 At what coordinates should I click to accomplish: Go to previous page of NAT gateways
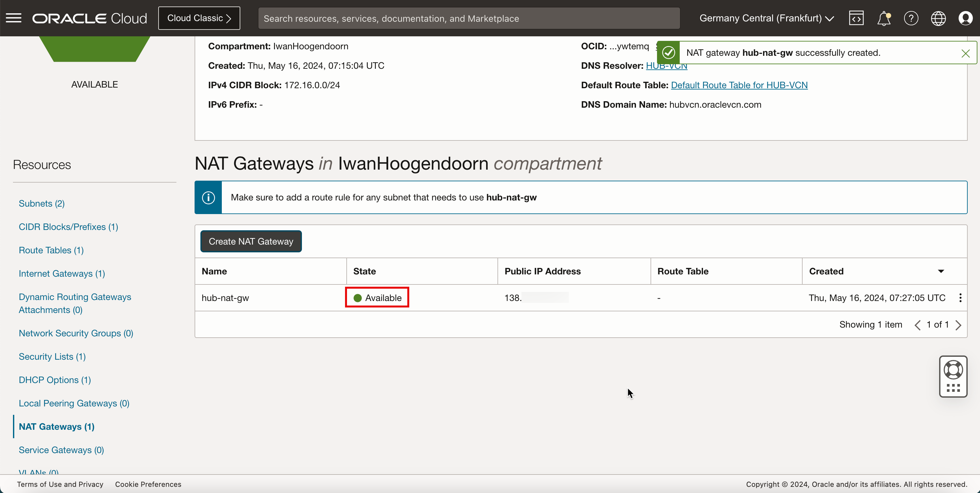918,325
